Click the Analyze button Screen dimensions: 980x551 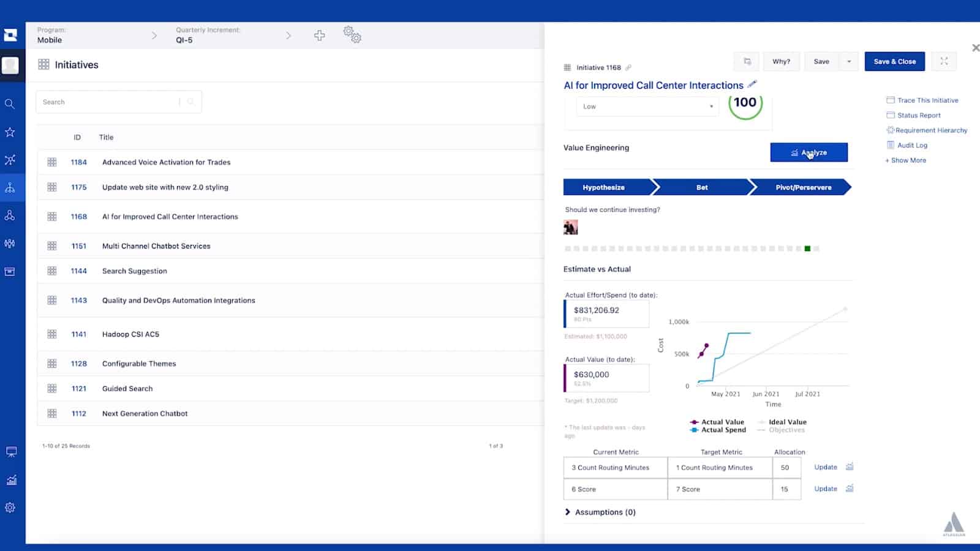point(809,152)
